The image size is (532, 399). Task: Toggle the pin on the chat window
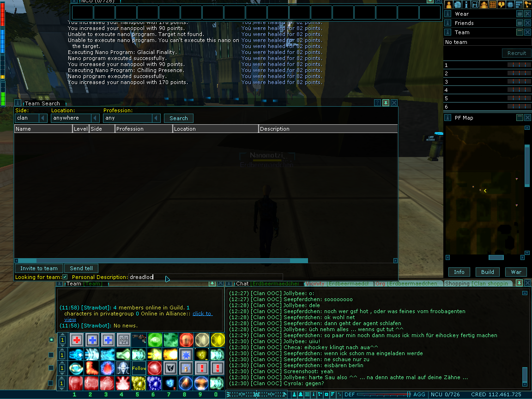[x=519, y=283]
